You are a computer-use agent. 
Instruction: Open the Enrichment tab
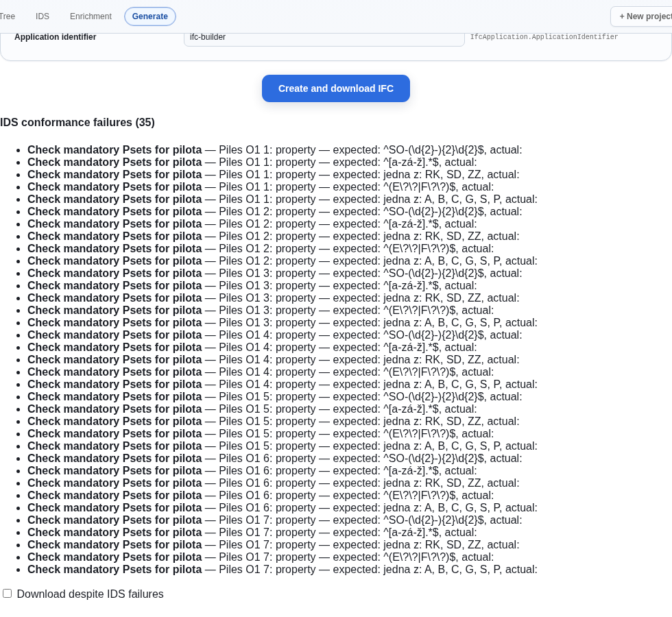(x=91, y=16)
